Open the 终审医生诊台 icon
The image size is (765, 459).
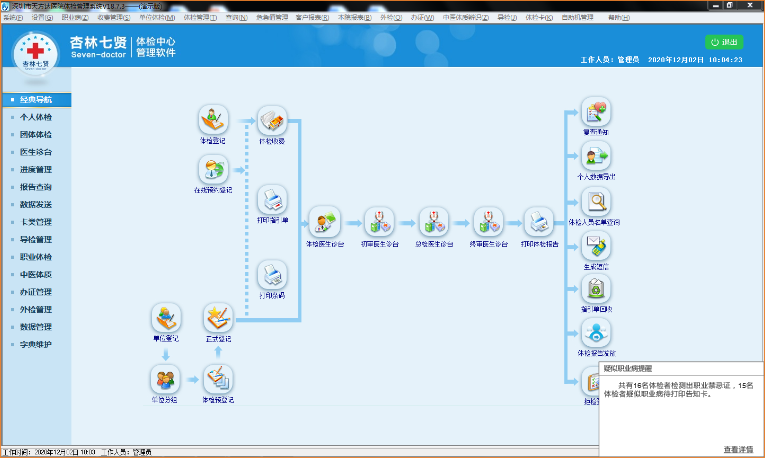[x=488, y=222]
